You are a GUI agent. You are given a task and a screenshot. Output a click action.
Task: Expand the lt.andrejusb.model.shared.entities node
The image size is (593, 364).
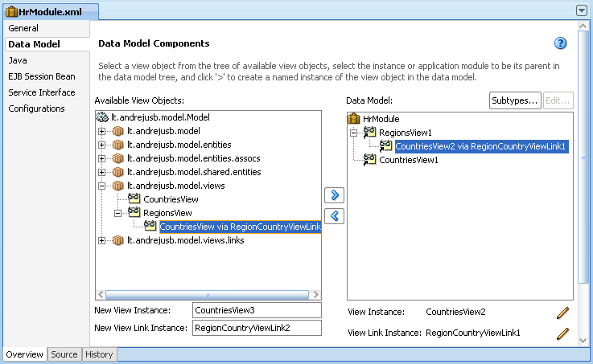coord(101,172)
